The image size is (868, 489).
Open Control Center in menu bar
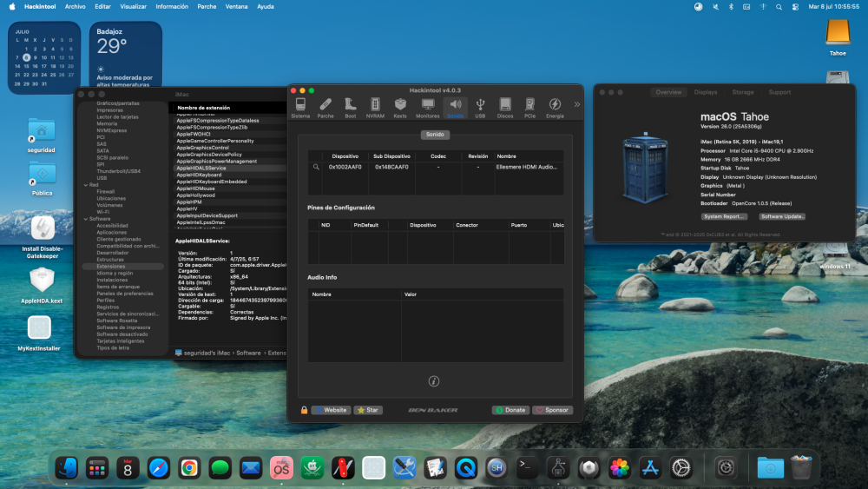tap(795, 7)
